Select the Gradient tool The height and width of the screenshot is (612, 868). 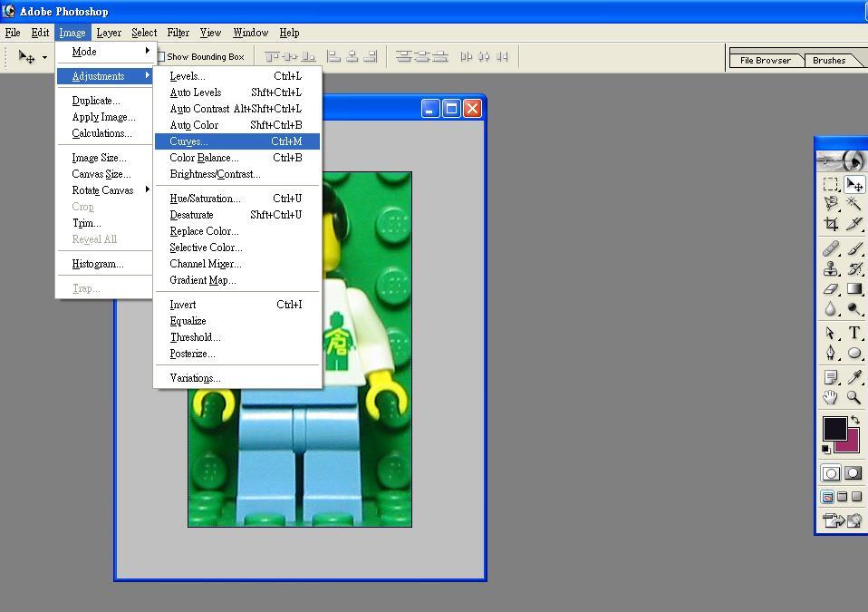[854, 288]
